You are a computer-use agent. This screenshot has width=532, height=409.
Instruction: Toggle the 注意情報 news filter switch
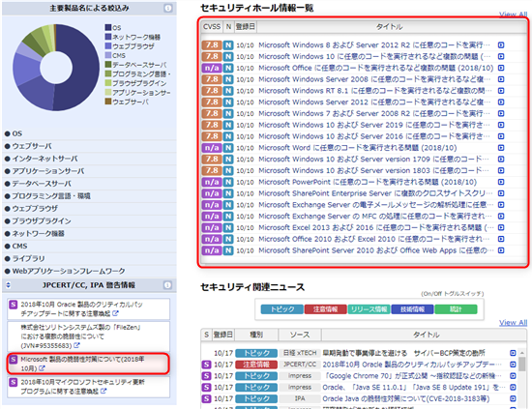[325, 309]
